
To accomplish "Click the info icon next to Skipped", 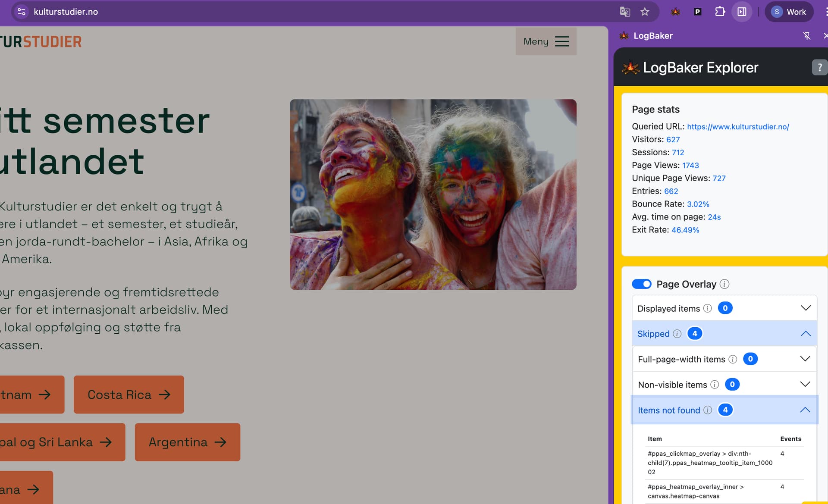I will (677, 334).
